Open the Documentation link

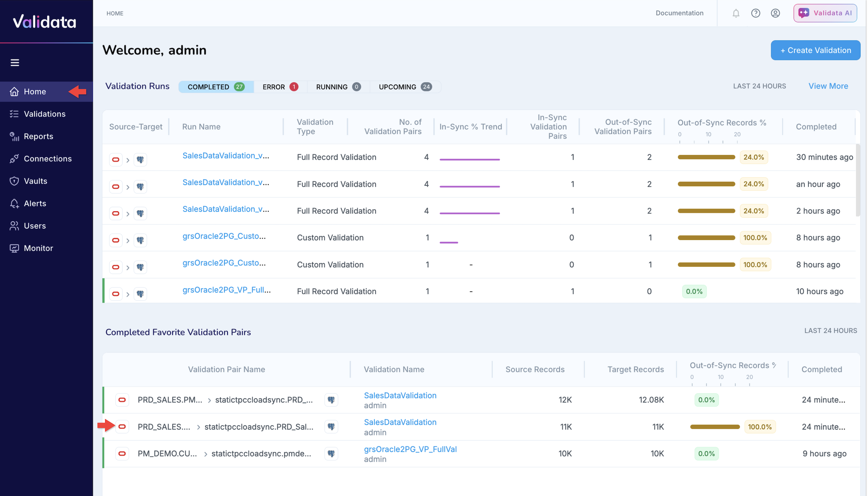click(x=679, y=13)
